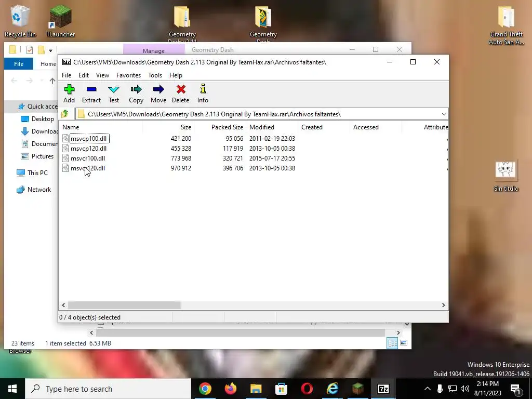The height and width of the screenshot is (399, 532).
Task: Show hidden system tray icons
Action: (x=428, y=389)
